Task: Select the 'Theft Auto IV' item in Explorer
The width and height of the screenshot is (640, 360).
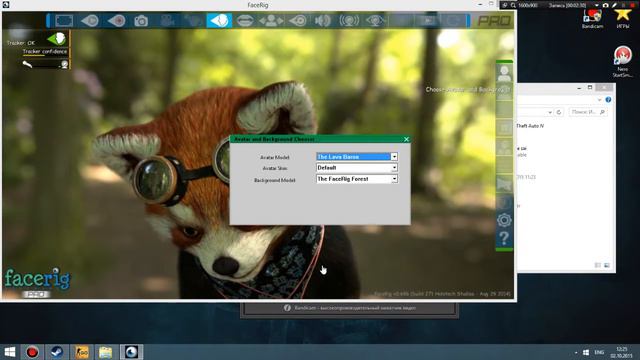Action: (x=530, y=126)
